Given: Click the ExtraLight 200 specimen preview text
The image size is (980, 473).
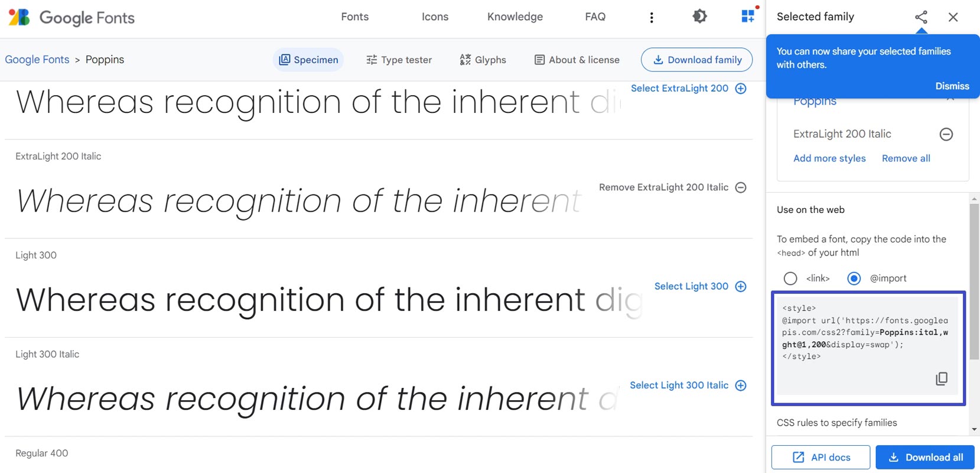Looking at the screenshot, I should coord(318,102).
